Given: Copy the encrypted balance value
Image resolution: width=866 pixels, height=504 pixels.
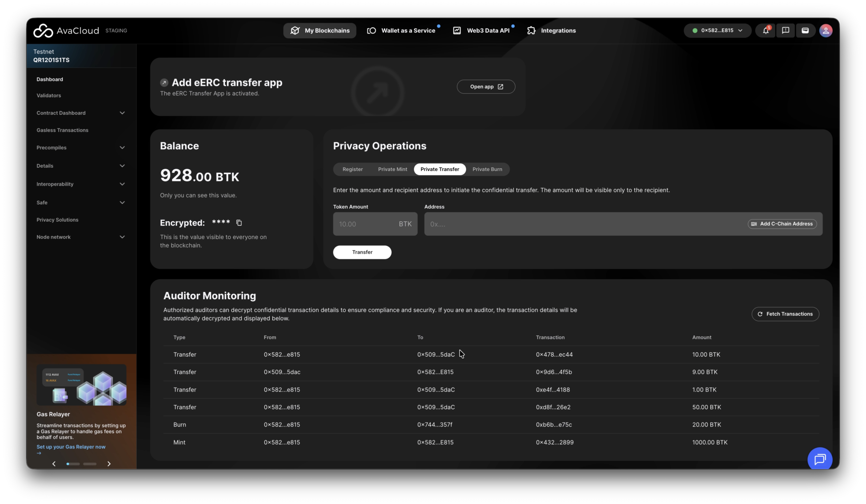Looking at the screenshot, I should click(x=239, y=223).
